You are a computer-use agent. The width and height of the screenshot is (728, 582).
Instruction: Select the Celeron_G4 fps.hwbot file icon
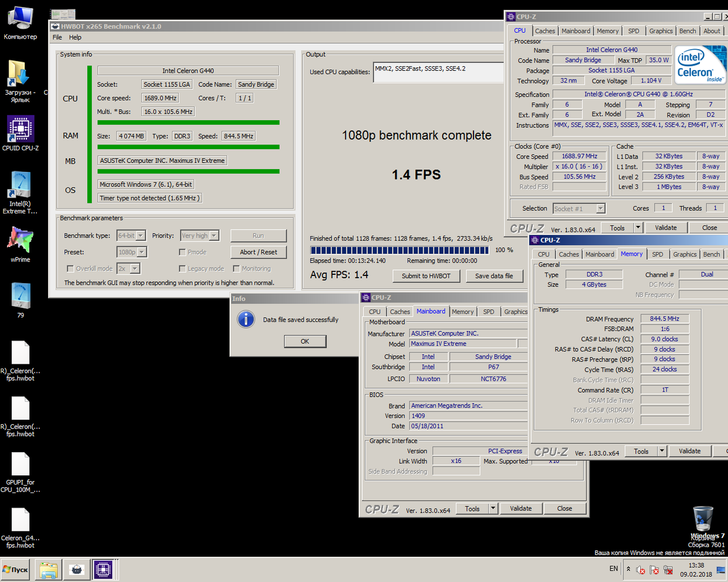(20, 528)
